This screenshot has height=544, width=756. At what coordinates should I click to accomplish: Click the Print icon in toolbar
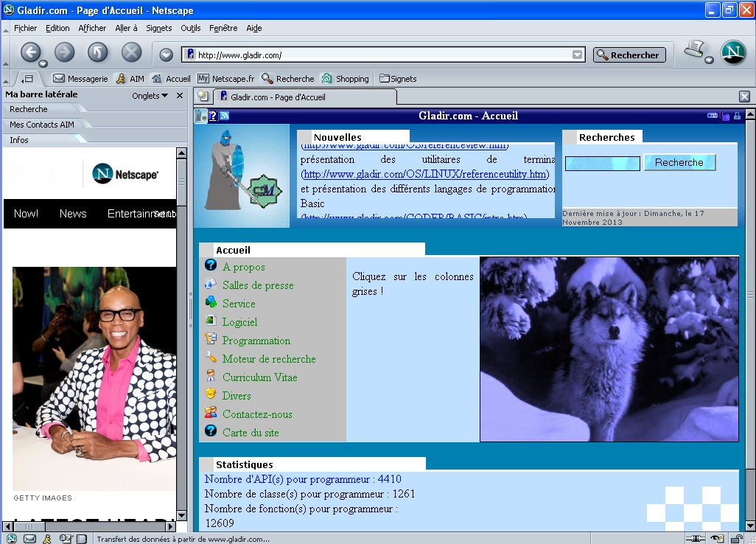click(693, 50)
